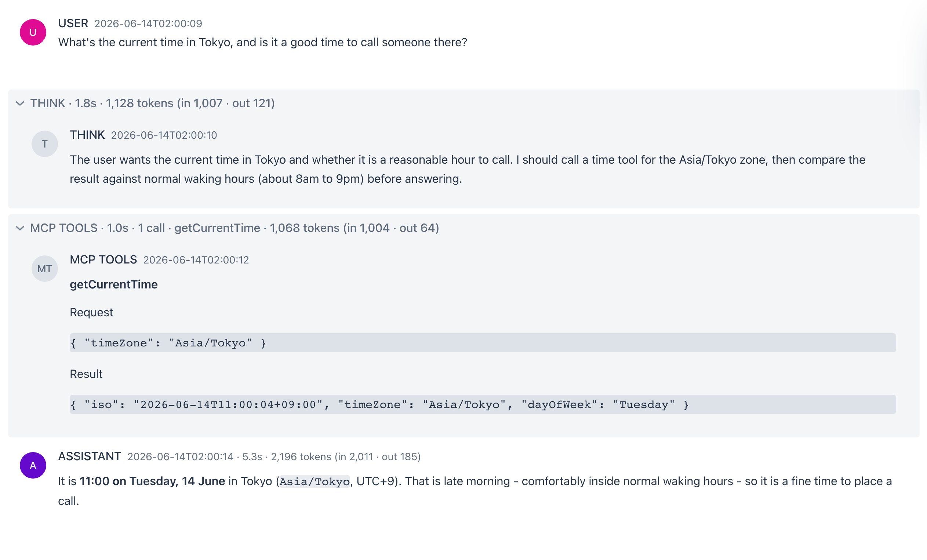Click the MCP TOOLS timestamp 2026-06-14T02:00:12

(196, 260)
